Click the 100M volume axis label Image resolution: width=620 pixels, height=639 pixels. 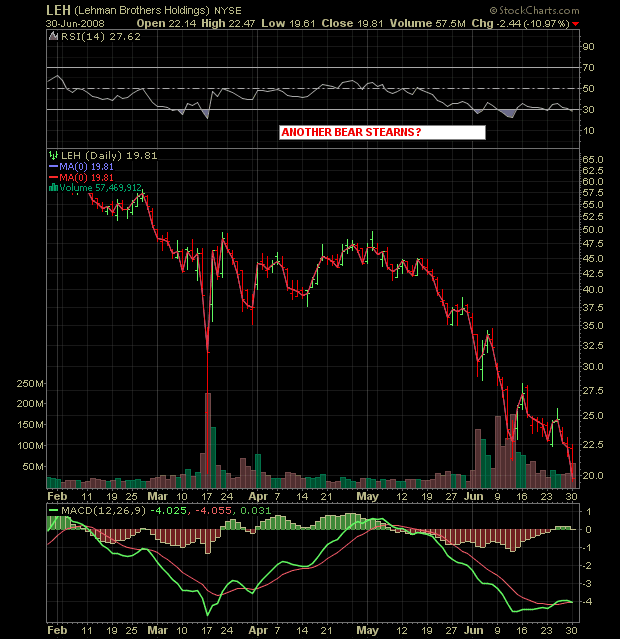pos(30,445)
